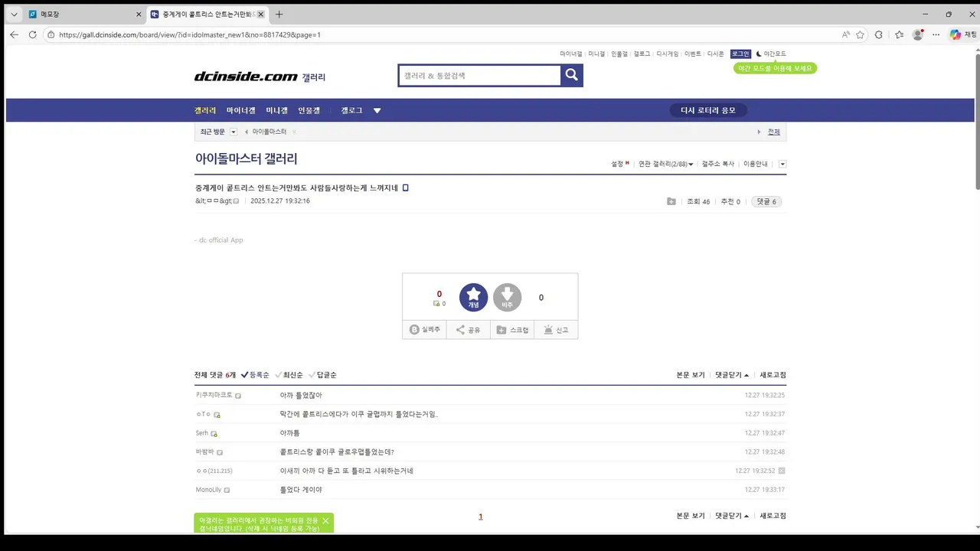980x551 pixels.
Task: Click the gallog icon next to 키쿠치마코토
Action: (238, 396)
